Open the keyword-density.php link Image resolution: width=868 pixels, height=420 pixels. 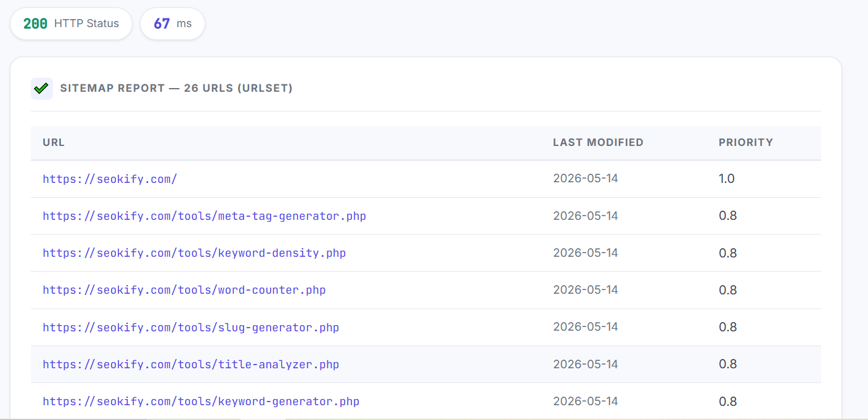(194, 253)
